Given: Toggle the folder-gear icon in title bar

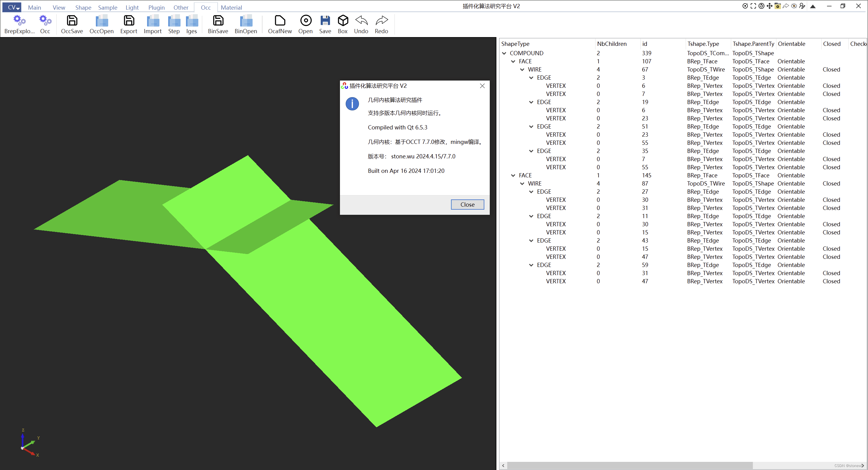Looking at the screenshot, I should (777, 6).
